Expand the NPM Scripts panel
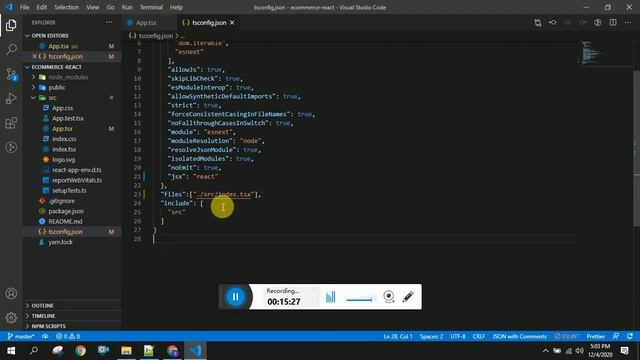Image resolution: width=640 pixels, height=360 pixels. (x=49, y=326)
